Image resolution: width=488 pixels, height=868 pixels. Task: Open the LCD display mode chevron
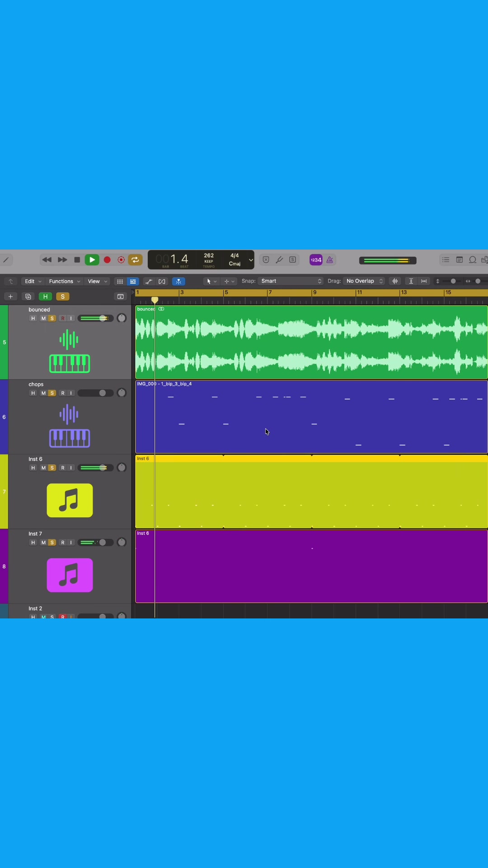click(x=251, y=260)
